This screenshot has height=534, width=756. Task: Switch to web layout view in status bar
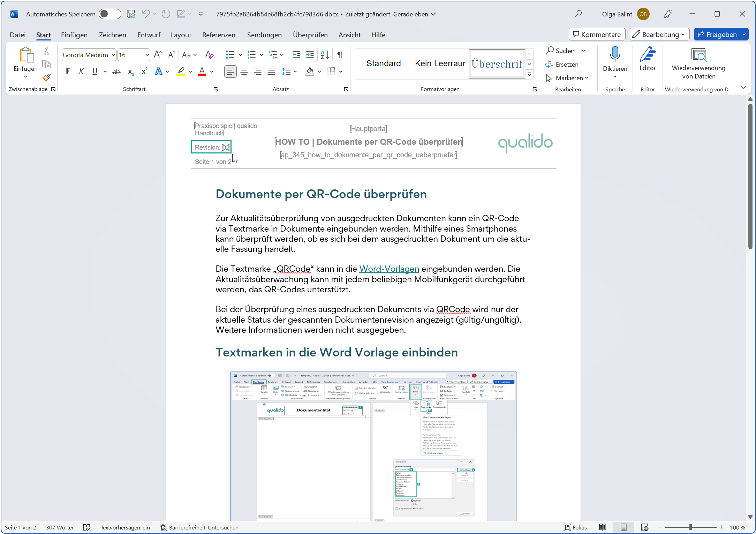coord(644,527)
